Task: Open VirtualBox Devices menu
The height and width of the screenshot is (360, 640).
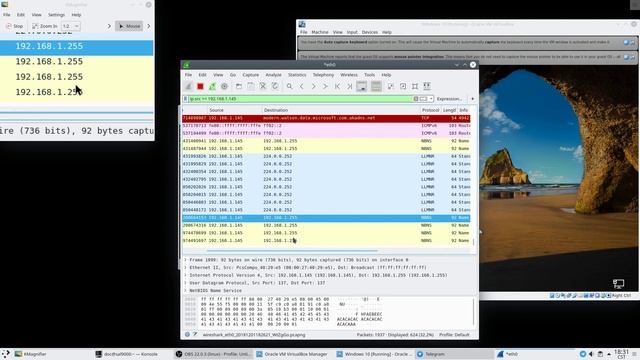Action: pyautogui.click(x=370, y=32)
